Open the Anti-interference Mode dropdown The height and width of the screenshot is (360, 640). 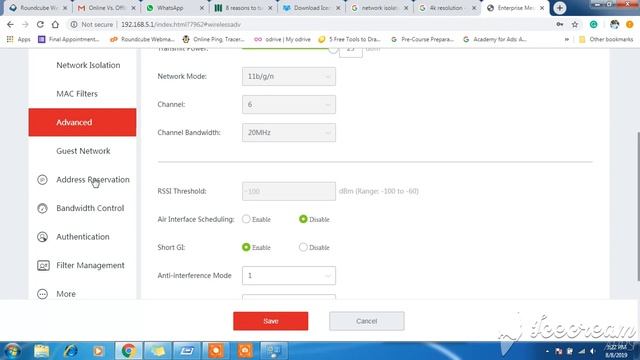289,276
